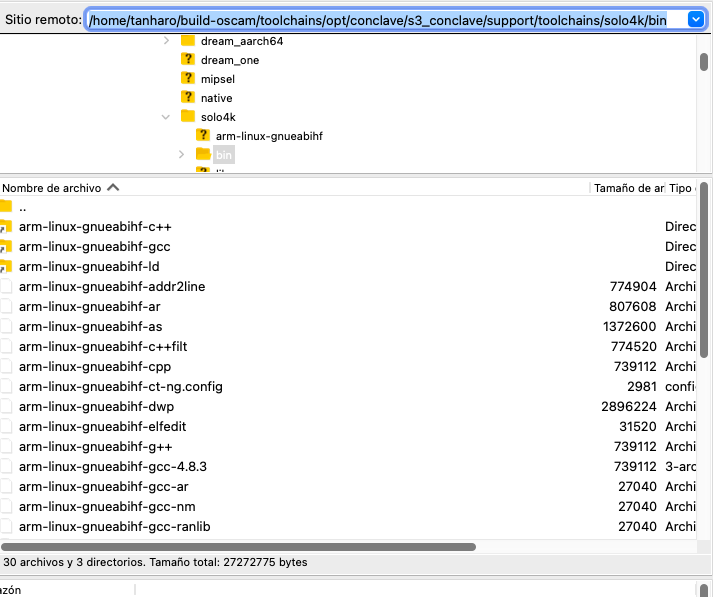This screenshot has height=597, width=713.
Task: Click the file icon of arm-linux-gnueabihf-as
Action: 6,326
